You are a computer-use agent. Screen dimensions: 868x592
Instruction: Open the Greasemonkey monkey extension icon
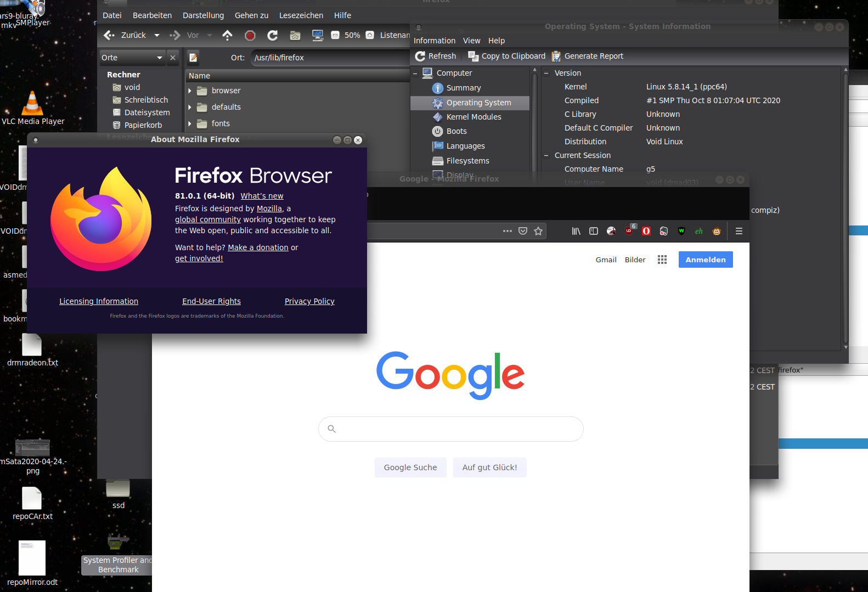tap(717, 231)
